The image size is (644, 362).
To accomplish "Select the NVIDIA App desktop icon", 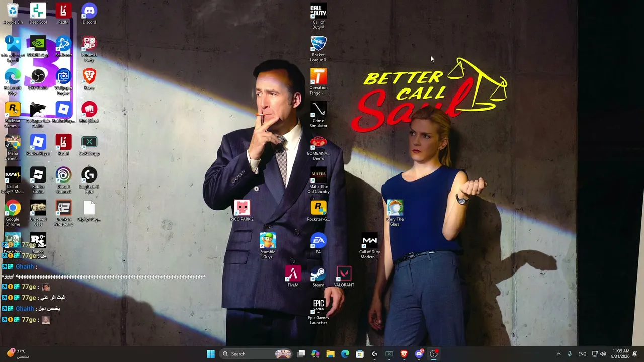I will click(x=38, y=47).
